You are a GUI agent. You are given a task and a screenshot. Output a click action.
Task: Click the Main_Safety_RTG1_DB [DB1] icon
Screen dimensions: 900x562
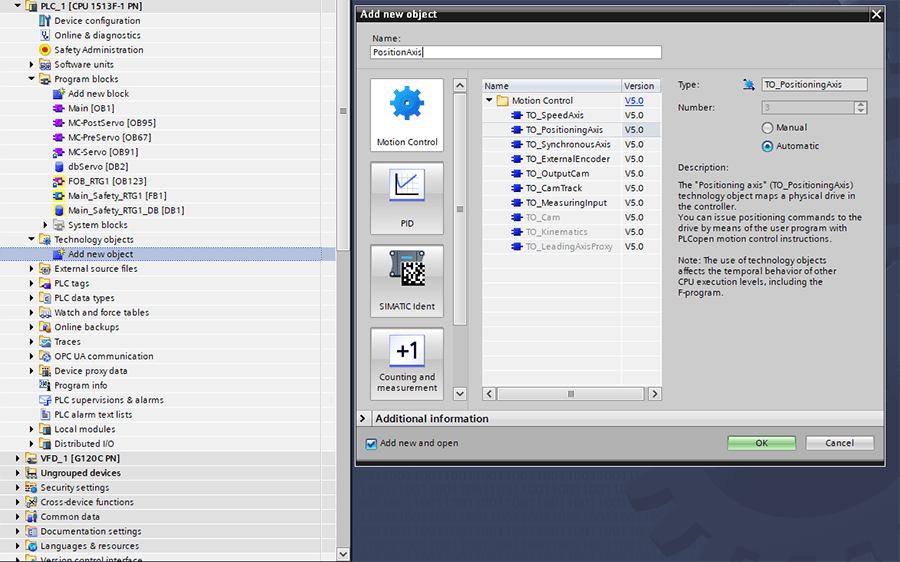(x=59, y=210)
